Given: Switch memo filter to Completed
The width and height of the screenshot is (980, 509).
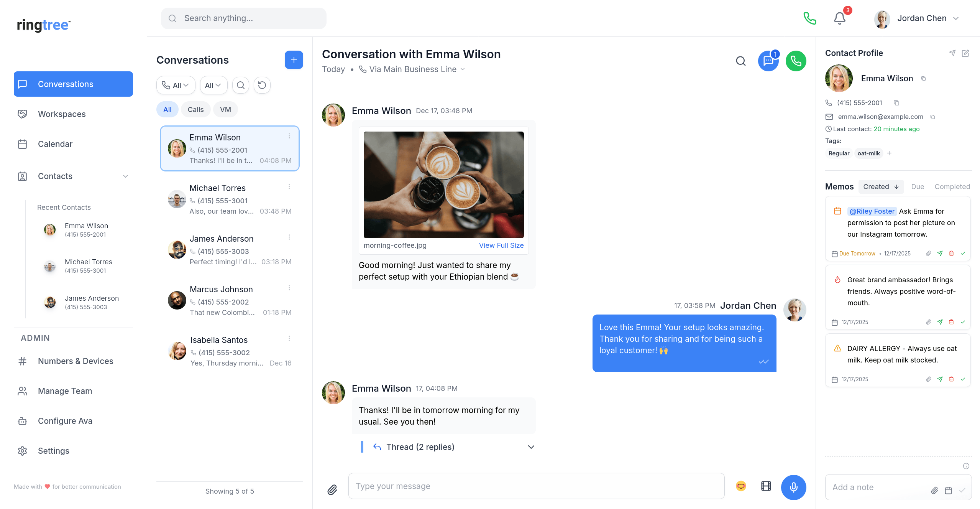Looking at the screenshot, I should coord(952,187).
